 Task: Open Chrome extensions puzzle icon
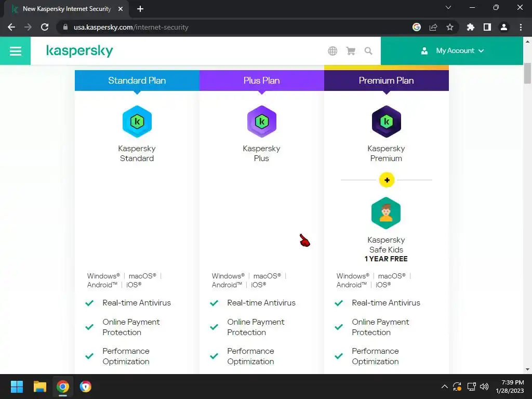tap(471, 27)
